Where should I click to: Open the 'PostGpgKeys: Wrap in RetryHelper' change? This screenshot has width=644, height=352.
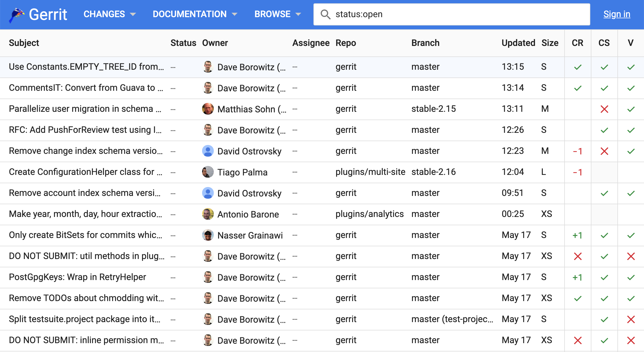pyautogui.click(x=78, y=277)
